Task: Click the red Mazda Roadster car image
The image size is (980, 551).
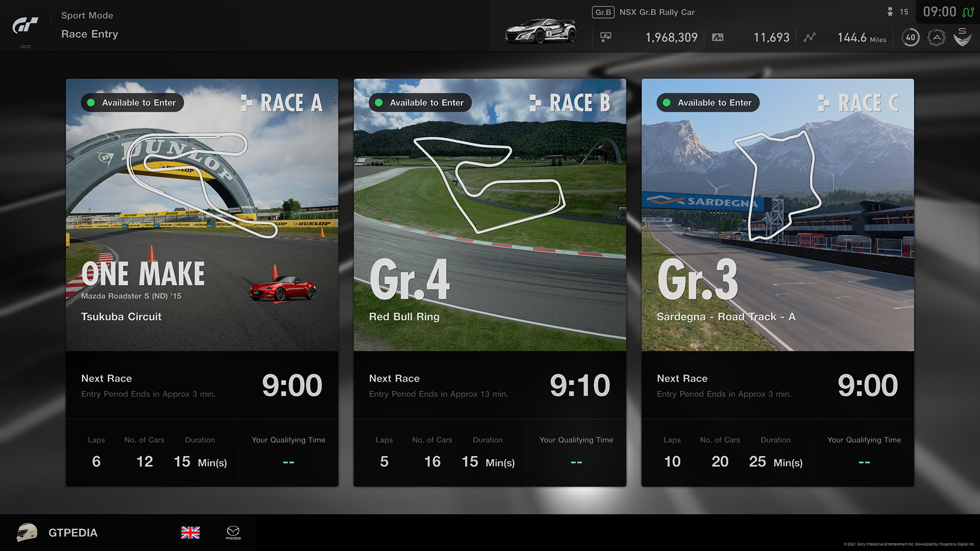Action: pyautogui.click(x=282, y=288)
